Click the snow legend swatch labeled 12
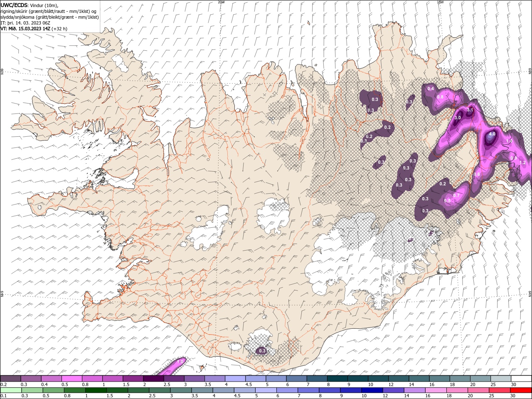 [398, 379]
